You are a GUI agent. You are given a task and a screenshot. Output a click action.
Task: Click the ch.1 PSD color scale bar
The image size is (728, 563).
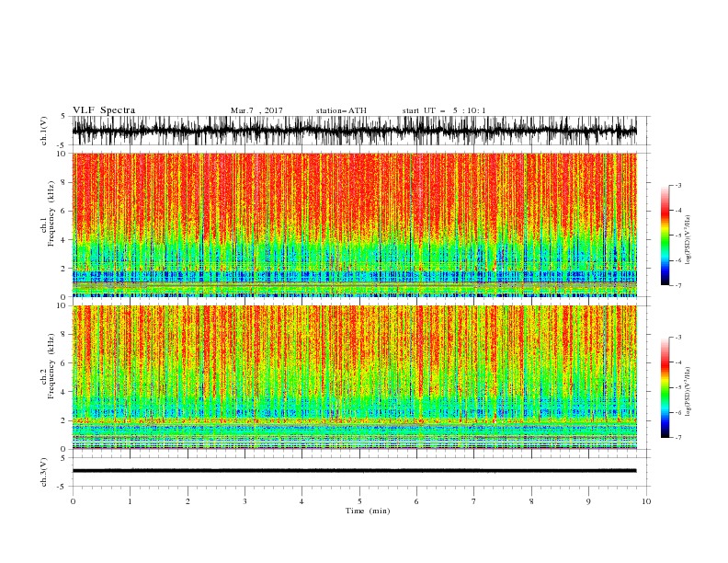click(665, 236)
